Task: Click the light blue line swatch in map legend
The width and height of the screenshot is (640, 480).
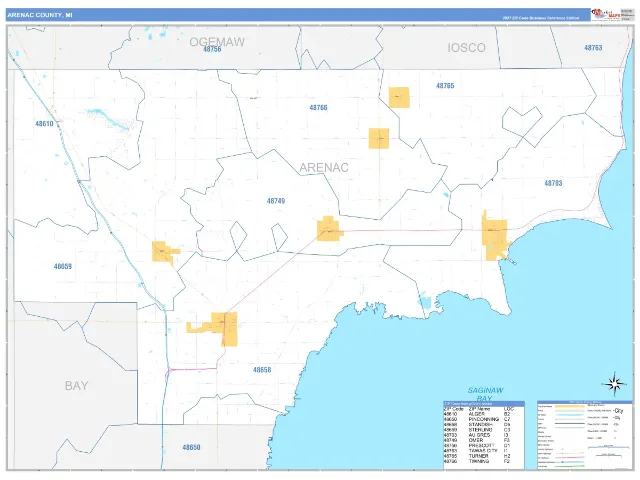Action: pos(570,415)
